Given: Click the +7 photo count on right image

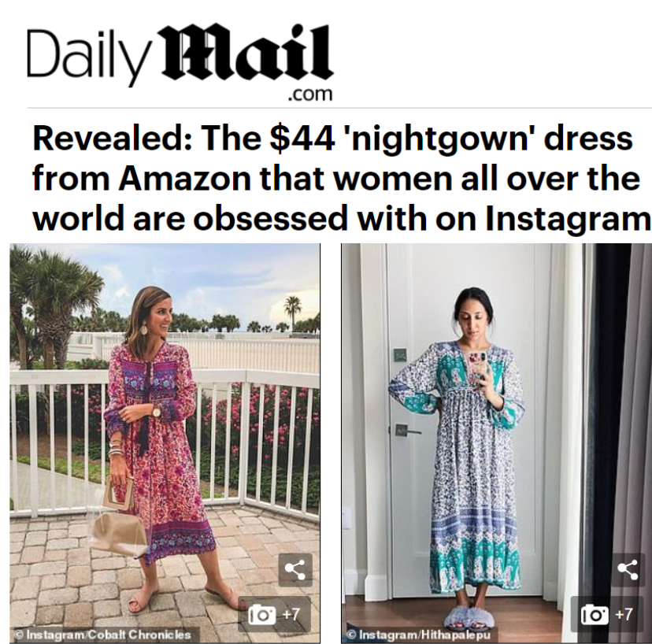Looking at the screenshot, I should tap(624, 615).
